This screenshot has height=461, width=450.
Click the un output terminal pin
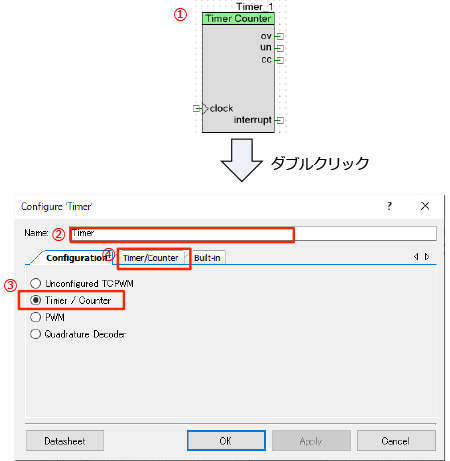click(280, 48)
